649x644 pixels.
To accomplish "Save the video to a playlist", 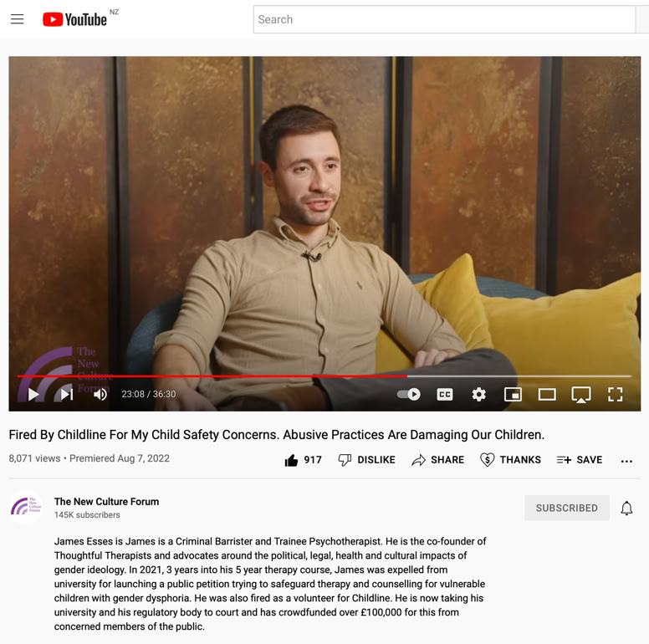I will click(x=580, y=460).
